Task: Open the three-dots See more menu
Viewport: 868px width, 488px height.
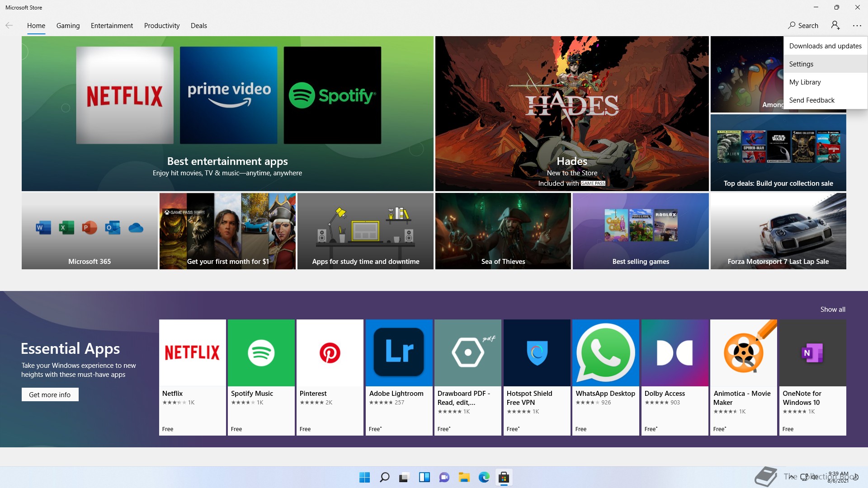Action: click(857, 26)
